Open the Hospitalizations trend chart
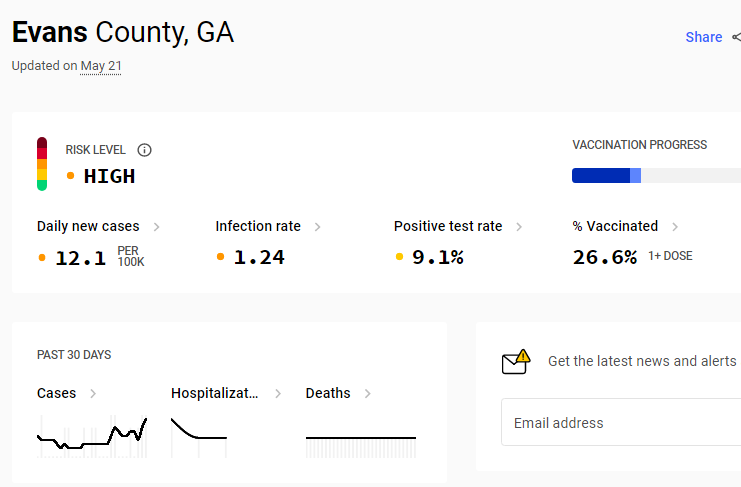This screenshot has height=487, width=741. [x=199, y=437]
